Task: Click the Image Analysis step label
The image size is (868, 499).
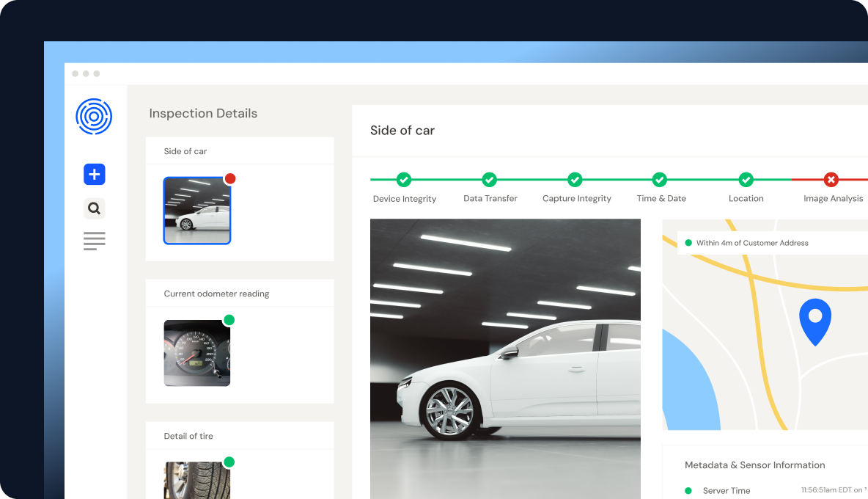Action: (833, 199)
